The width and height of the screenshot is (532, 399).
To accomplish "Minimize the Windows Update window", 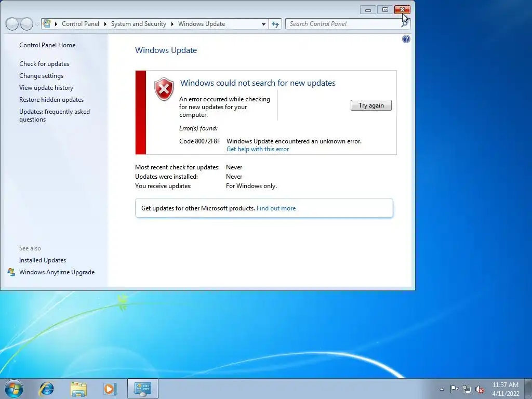I will [x=368, y=10].
